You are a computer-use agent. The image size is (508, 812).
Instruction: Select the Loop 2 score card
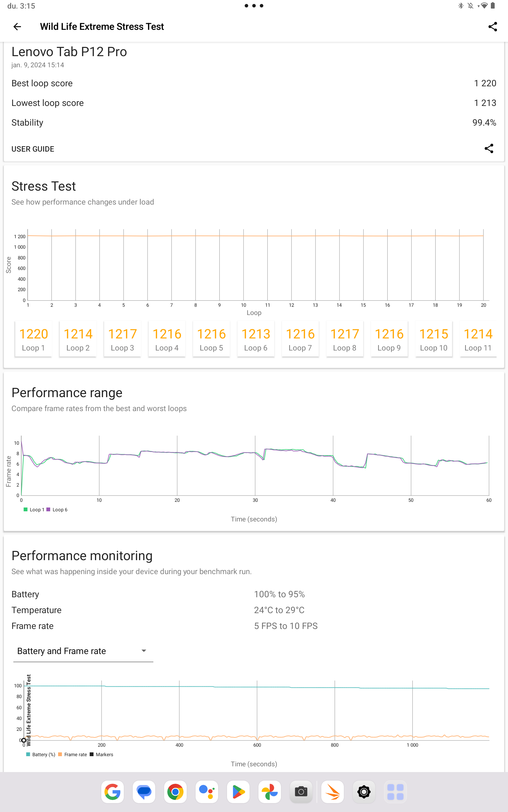click(x=78, y=339)
